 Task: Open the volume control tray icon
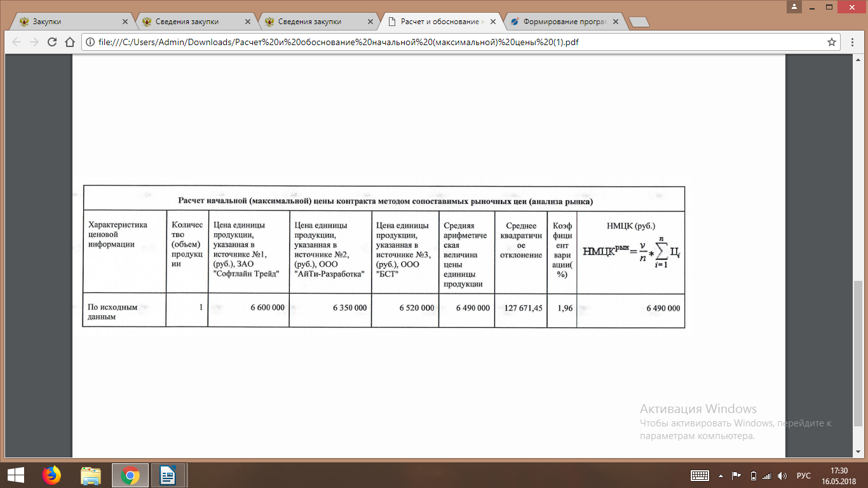(x=782, y=475)
